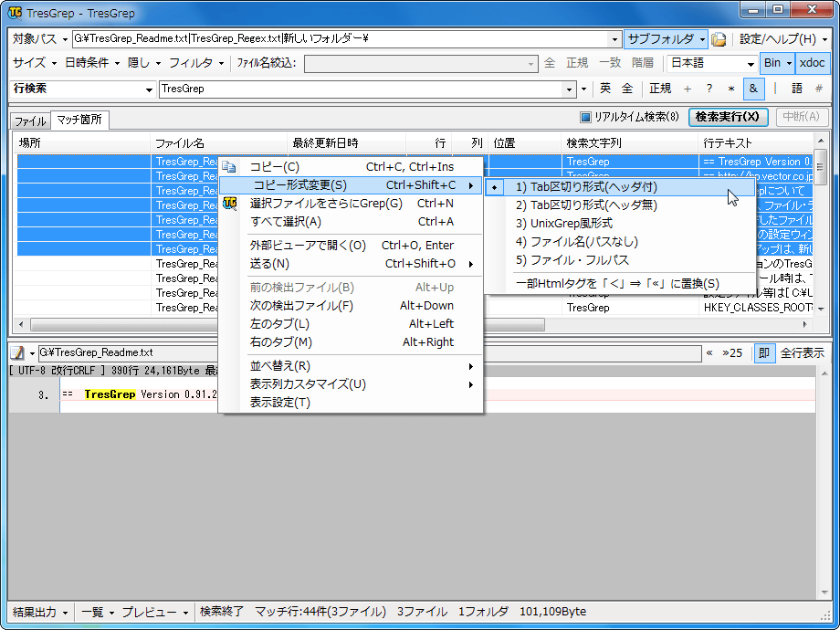The height and width of the screenshot is (630, 840).
Task: Sort by the ファイル名 column header
Action: click(218, 143)
